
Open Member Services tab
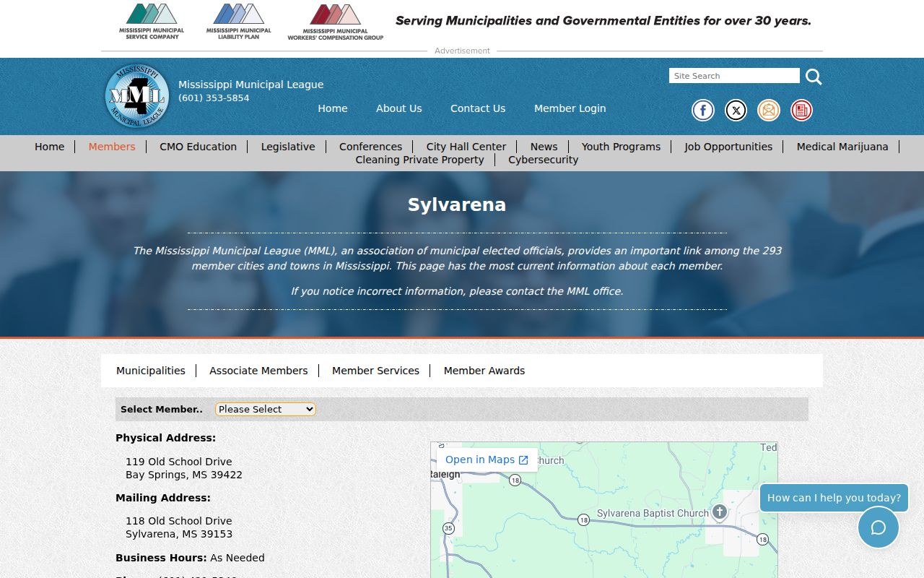click(x=375, y=371)
